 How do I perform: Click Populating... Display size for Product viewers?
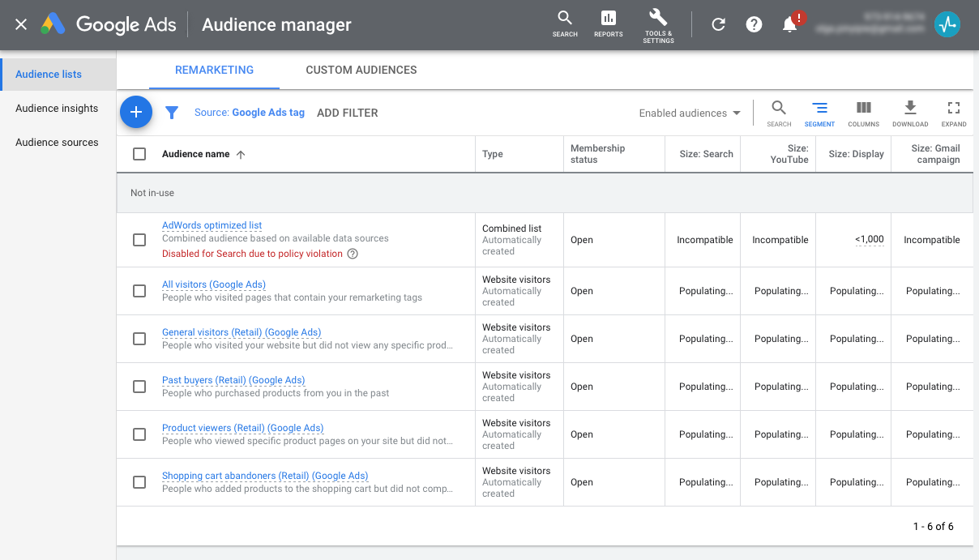(x=857, y=434)
